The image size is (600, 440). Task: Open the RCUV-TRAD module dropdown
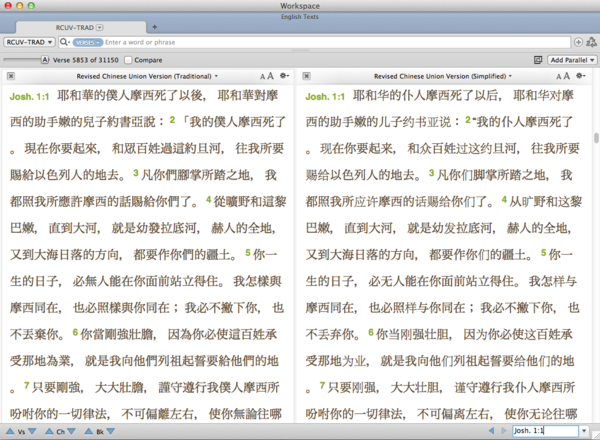tap(29, 42)
